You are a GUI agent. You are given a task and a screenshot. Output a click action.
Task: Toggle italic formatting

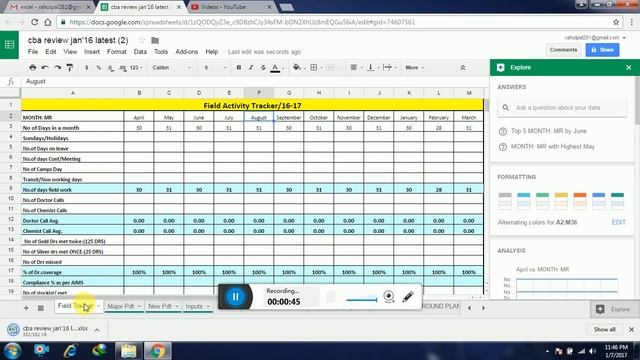[251, 67]
